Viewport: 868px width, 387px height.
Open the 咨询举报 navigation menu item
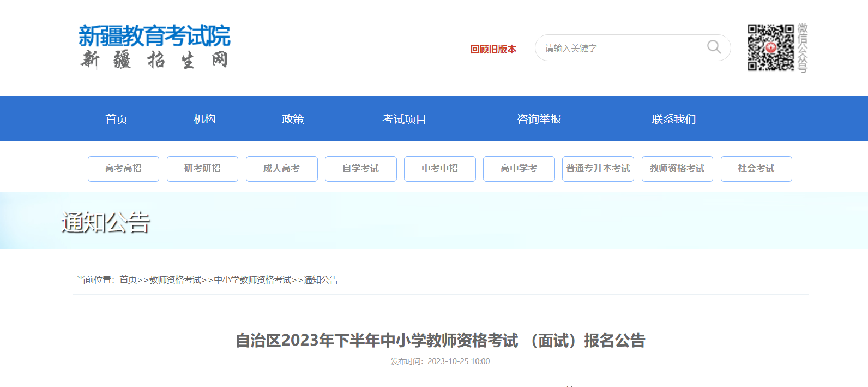pyautogui.click(x=539, y=119)
